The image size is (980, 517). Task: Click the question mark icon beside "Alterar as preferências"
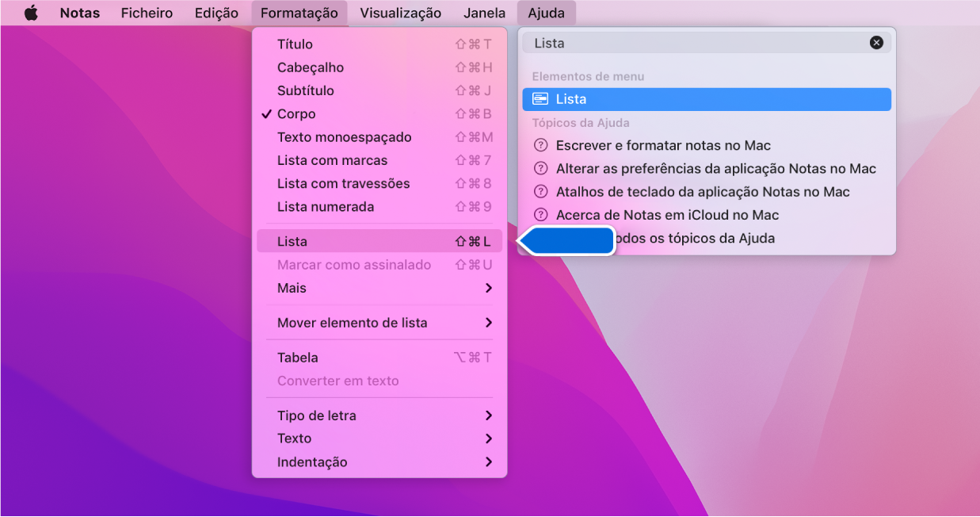(x=541, y=168)
